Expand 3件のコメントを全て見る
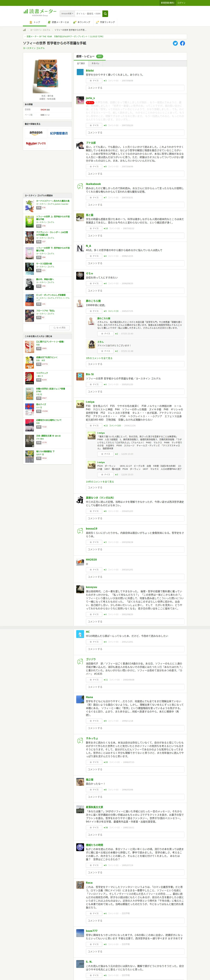Viewport: 210px width, 980px height. (99, 358)
